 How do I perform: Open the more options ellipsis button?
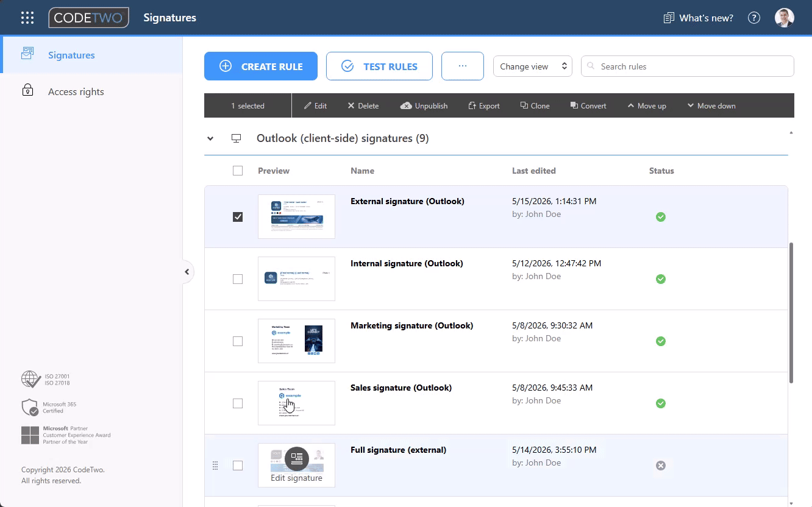pos(463,66)
